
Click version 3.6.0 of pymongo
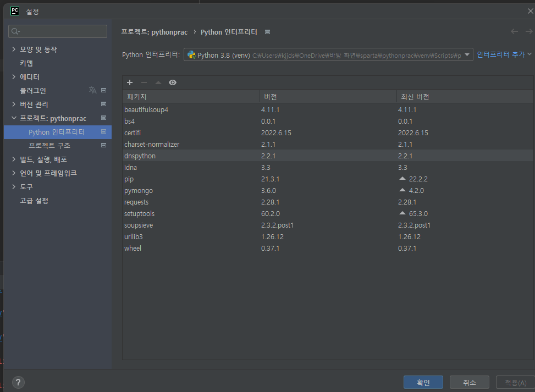click(268, 191)
